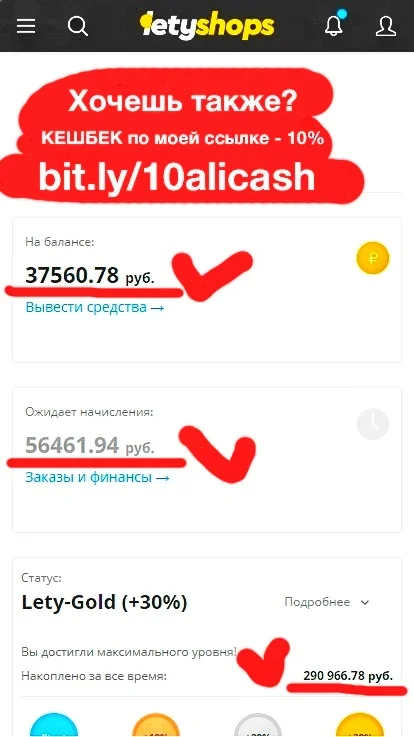This screenshot has width=414, height=737.
Task: Click the chevron next to Подробнее
Action: [365, 603]
